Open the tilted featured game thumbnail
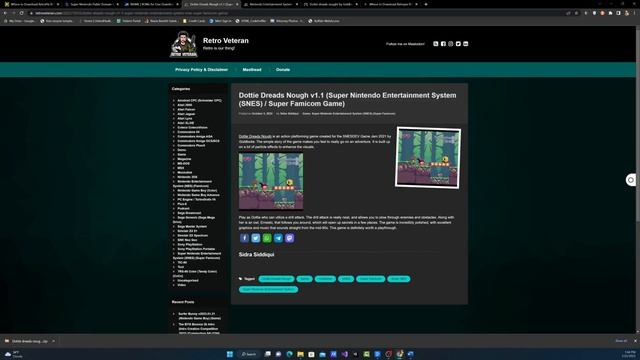Screen dimensions: 640x360 tap(428, 158)
